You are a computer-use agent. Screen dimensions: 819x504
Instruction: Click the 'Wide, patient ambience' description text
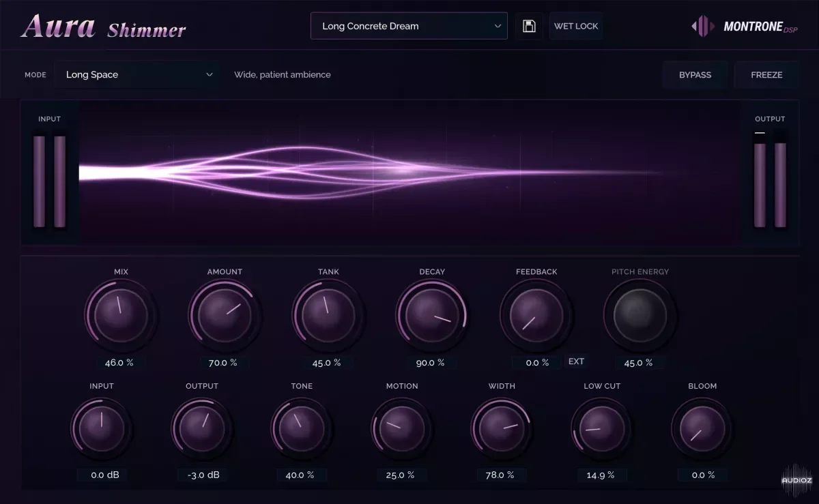point(283,75)
